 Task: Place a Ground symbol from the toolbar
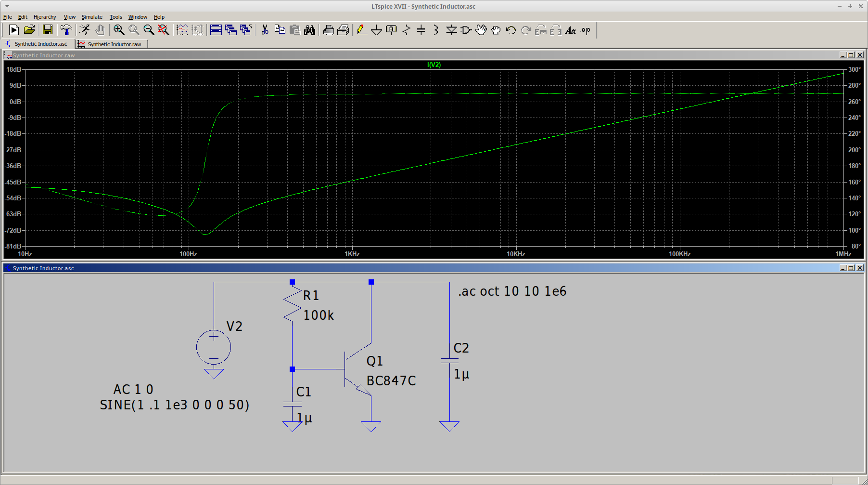(x=377, y=30)
